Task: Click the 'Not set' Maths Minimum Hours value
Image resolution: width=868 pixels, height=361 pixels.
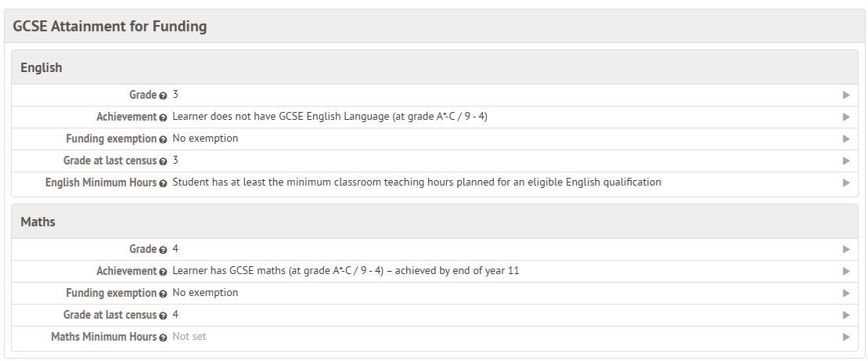Action: tap(189, 337)
